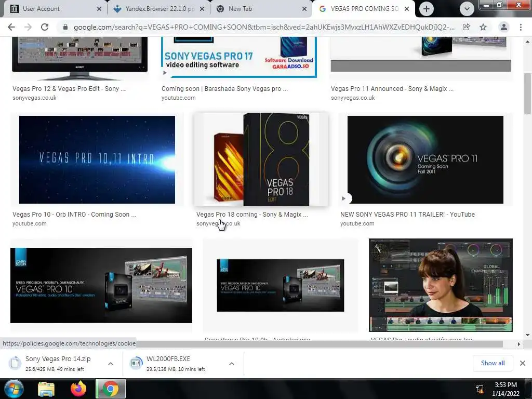Share this page via share icon

click(x=466, y=27)
